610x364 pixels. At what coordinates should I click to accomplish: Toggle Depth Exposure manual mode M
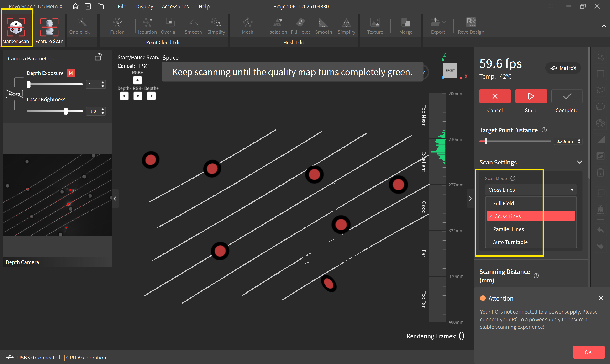[x=71, y=73]
